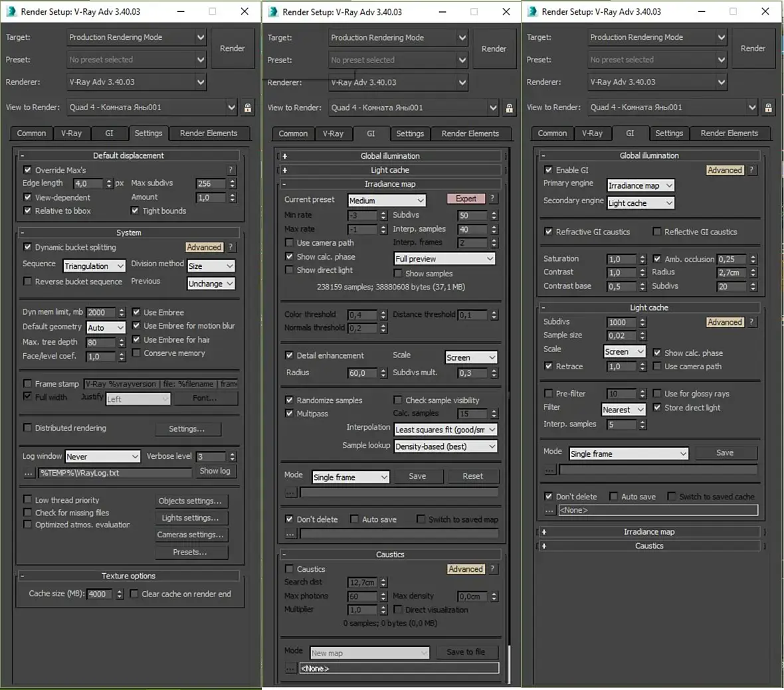This screenshot has height=690, width=784.
Task: Browse light cache auto save file
Action: click(x=549, y=510)
